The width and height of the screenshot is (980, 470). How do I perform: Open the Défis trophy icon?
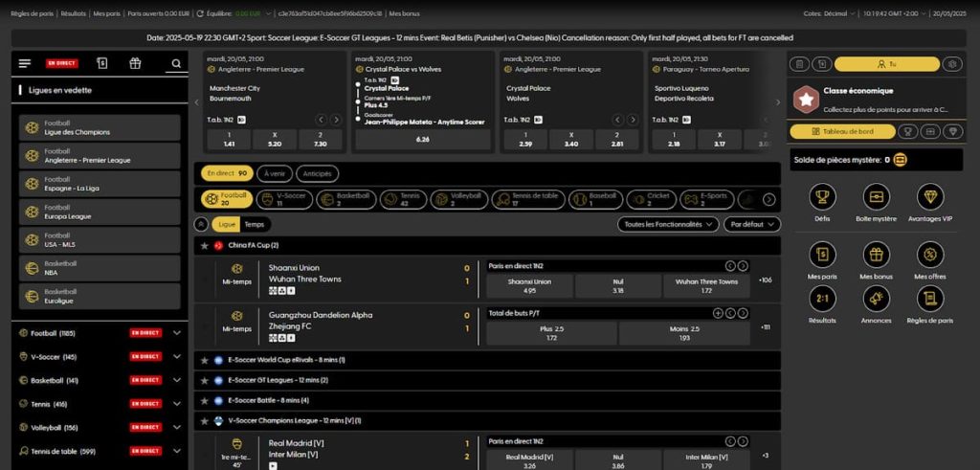pyautogui.click(x=822, y=197)
